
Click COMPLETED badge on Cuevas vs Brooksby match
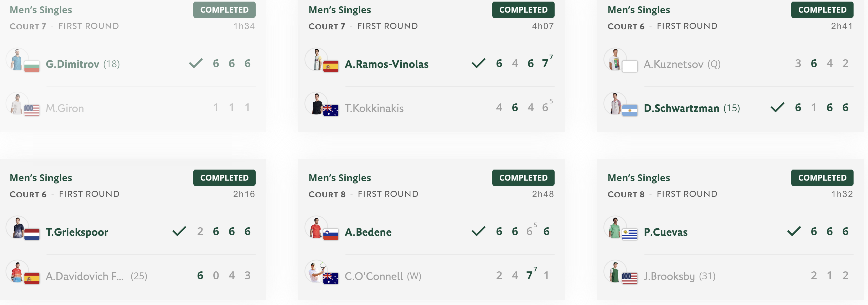[822, 177]
